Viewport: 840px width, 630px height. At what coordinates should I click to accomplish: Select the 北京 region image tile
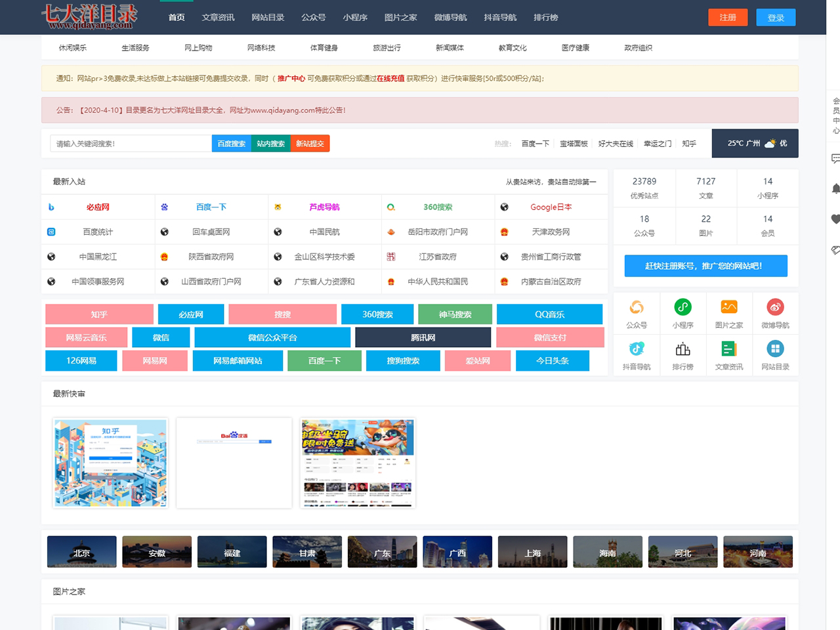(82, 552)
